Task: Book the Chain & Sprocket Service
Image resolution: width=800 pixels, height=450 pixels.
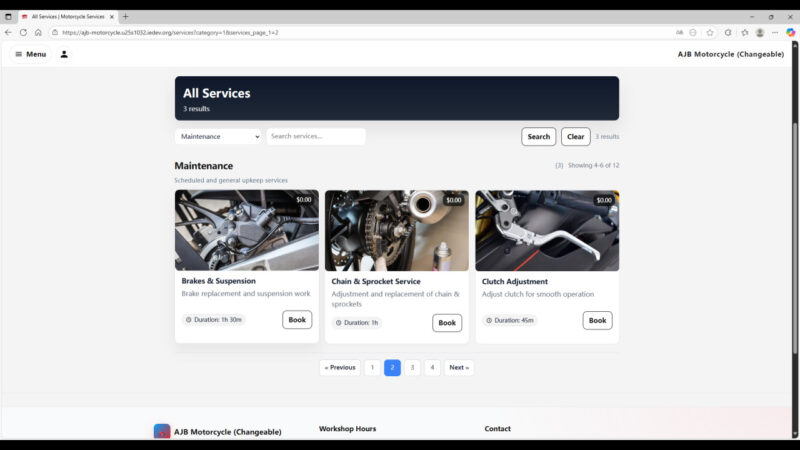Action: click(x=447, y=323)
